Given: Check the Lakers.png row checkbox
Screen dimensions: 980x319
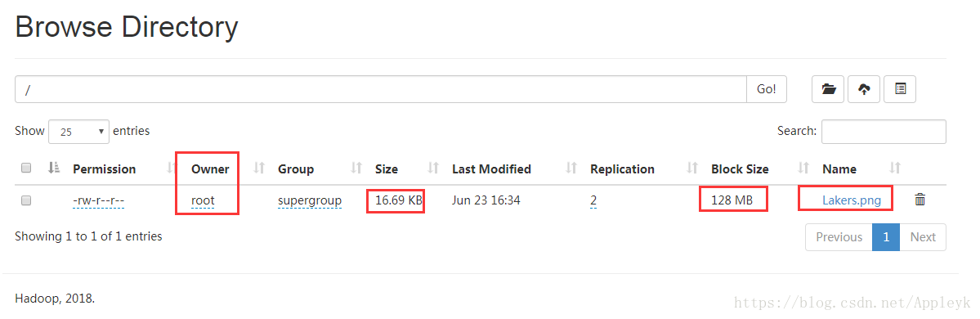Looking at the screenshot, I should tap(26, 200).
